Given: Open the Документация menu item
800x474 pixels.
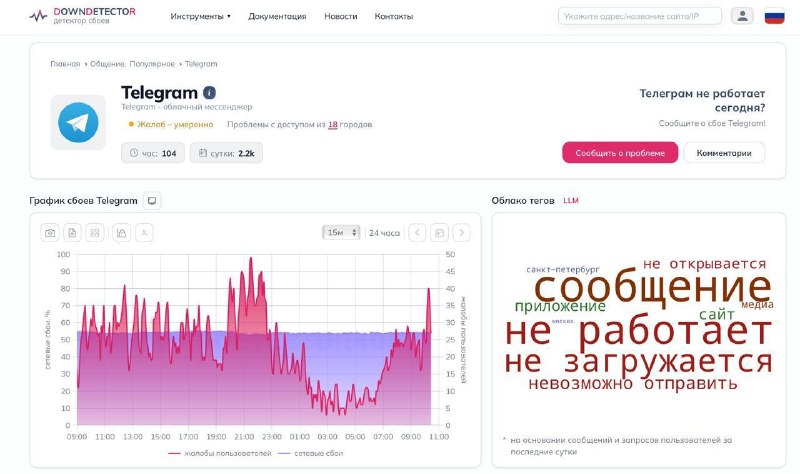Looking at the screenshot, I should (x=277, y=16).
